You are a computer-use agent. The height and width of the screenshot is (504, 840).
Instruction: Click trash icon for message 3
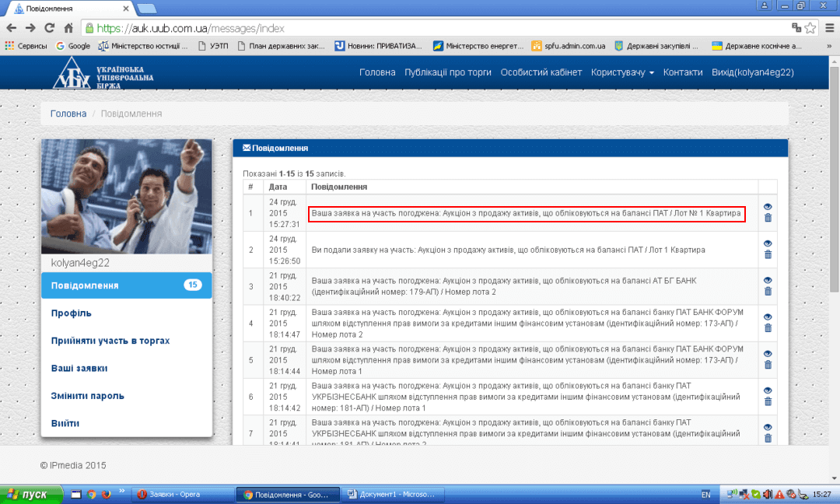[x=768, y=292]
